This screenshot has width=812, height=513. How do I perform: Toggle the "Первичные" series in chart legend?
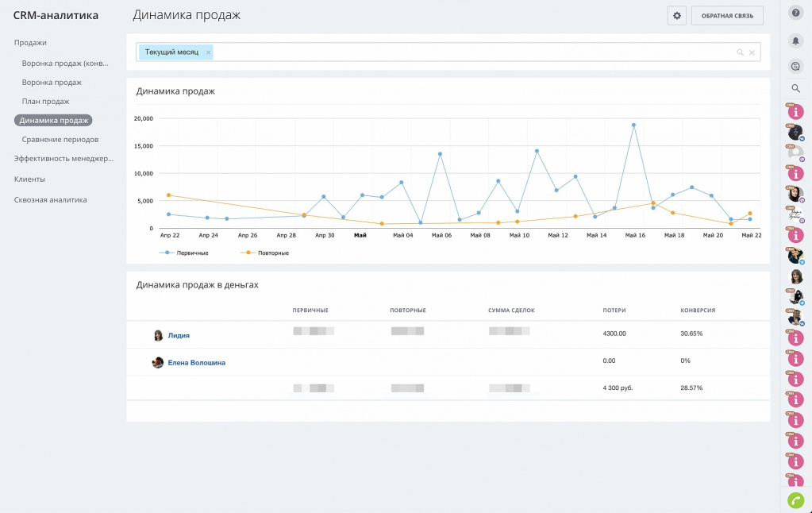[x=185, y=253]
